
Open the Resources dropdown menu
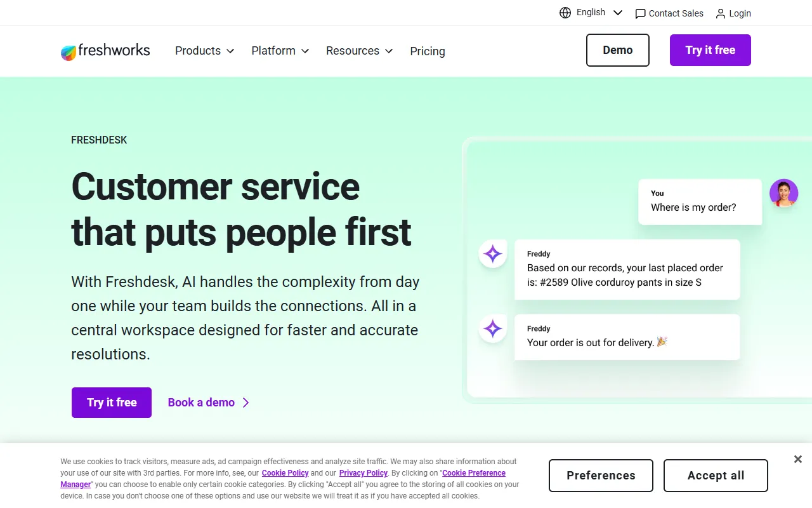coord(359,51)
